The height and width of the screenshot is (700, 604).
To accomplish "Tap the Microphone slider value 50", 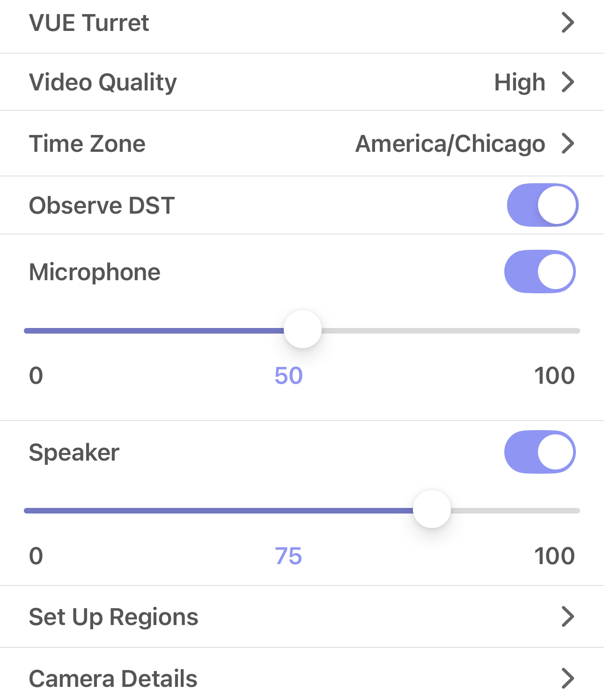I will pos(288,376).
